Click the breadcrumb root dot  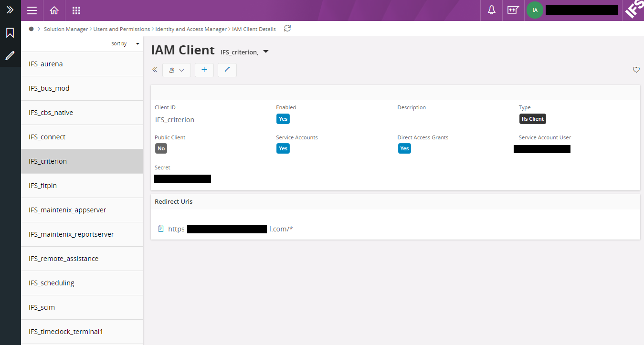point(32,29)
